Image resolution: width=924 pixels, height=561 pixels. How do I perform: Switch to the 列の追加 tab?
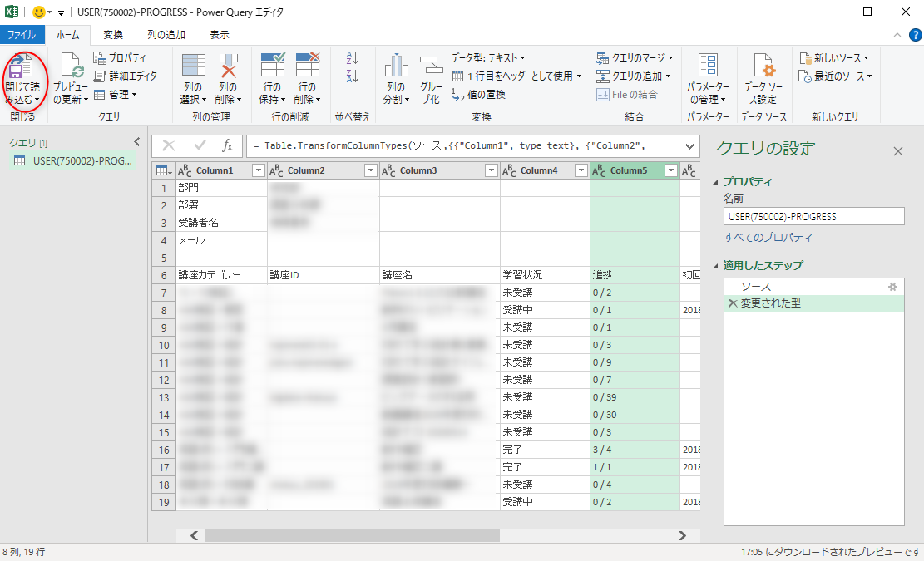pyautogui.click(x=166, y=35)
